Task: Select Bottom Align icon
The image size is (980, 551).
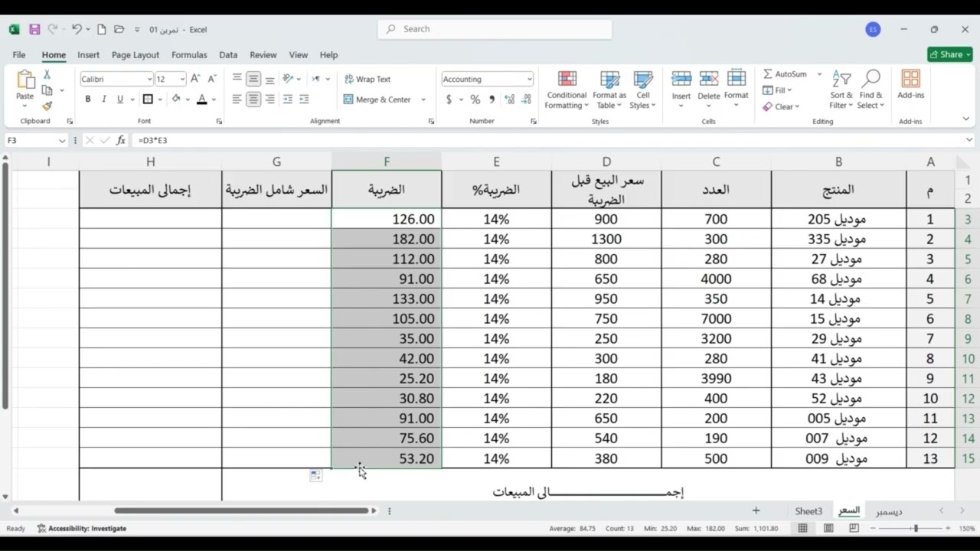Action: 269,79
